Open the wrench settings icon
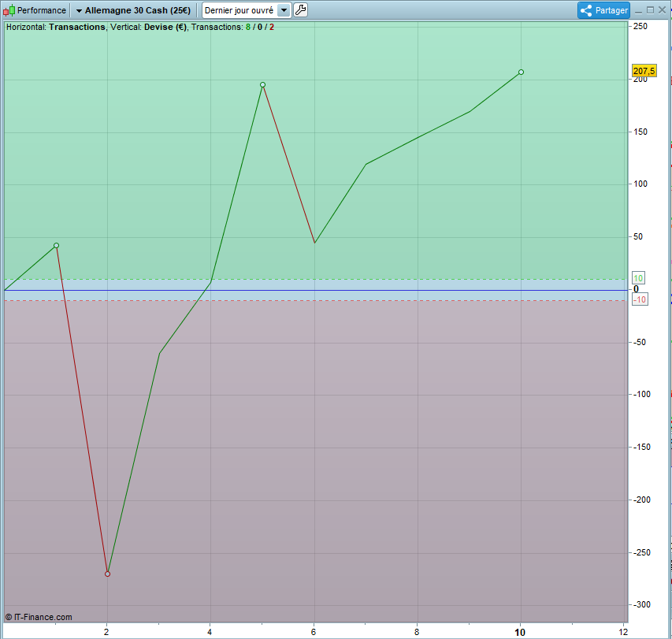This screenshot has width=672, height=639. tap(300, 10)
